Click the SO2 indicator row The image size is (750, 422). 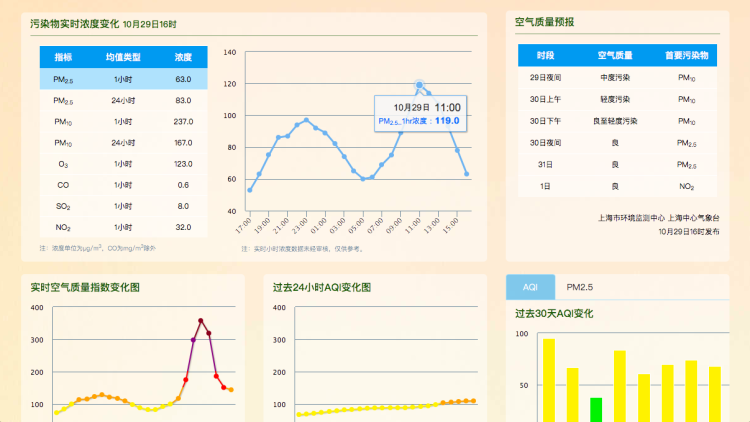[123, 206]
